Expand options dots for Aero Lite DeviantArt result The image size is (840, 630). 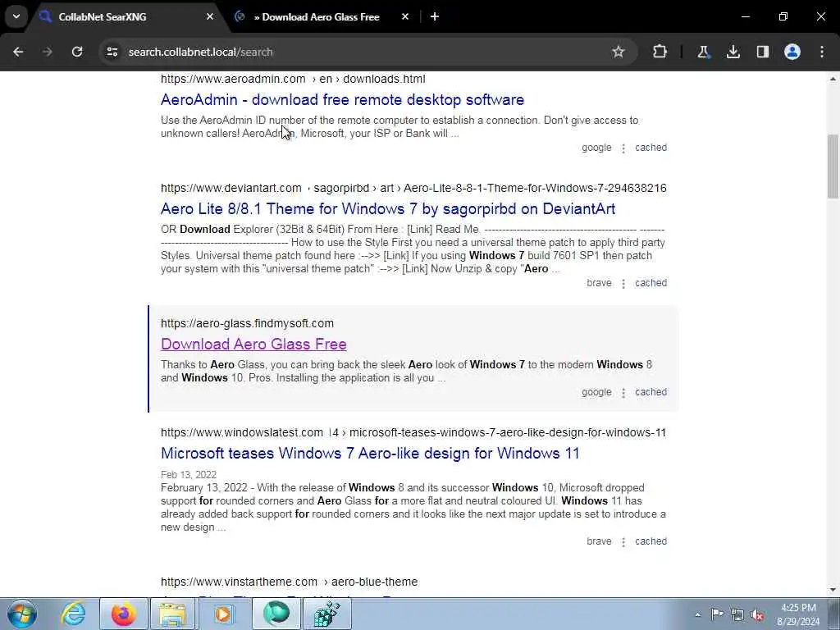tap(623, 284)
